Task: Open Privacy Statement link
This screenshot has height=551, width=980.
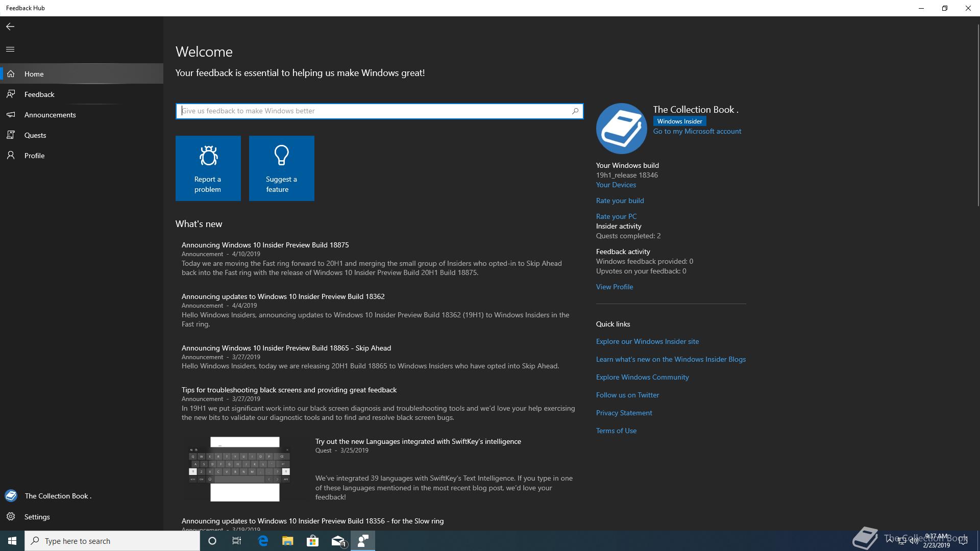Action: point(624,413)
